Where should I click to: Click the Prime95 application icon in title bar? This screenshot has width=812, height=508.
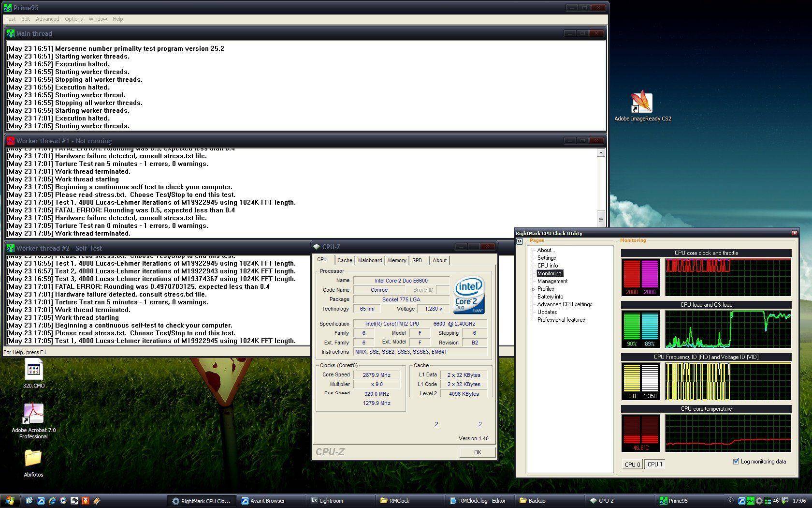7,8
